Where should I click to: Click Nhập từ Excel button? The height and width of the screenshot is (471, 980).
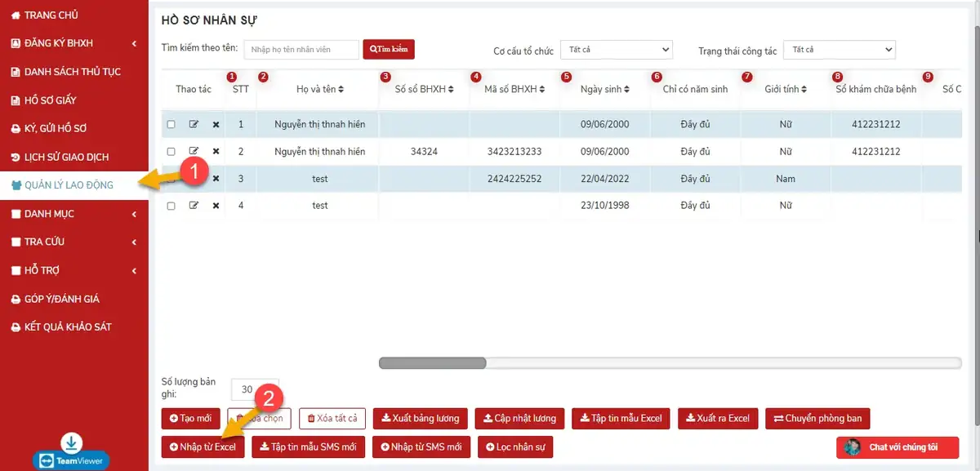203,447
